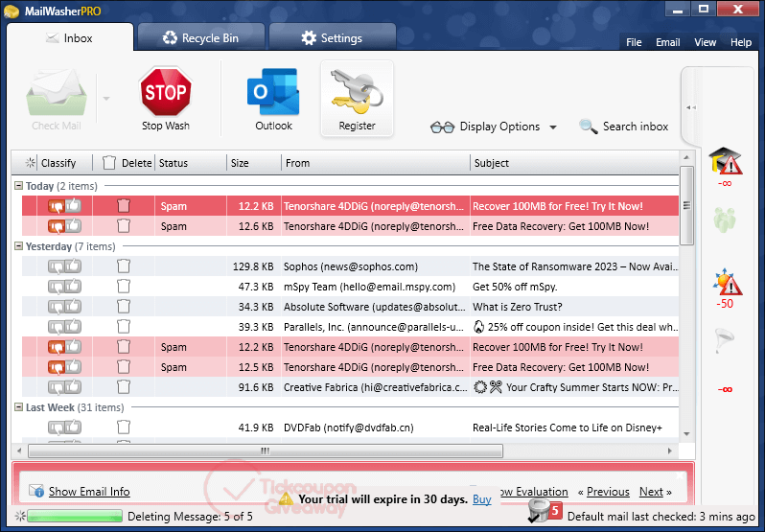Switch to the Recycle Bin tab
This screenshot has height=532, width=765.
tap(200, 37)
